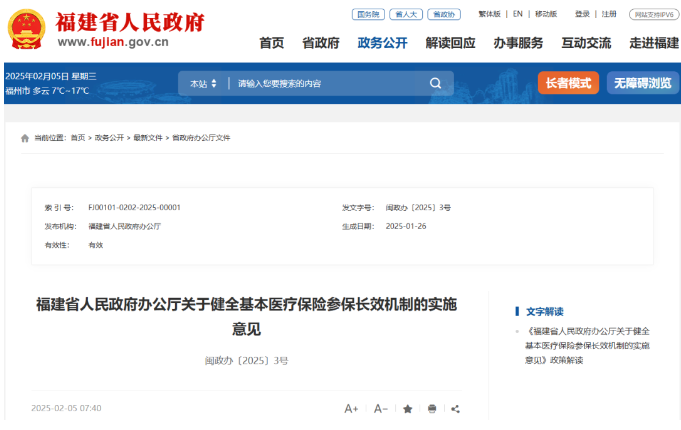Viewport: 681px width, 430px height.
Task: Select the 解读回应 navigation tab
Action: (x=450, y=43)
